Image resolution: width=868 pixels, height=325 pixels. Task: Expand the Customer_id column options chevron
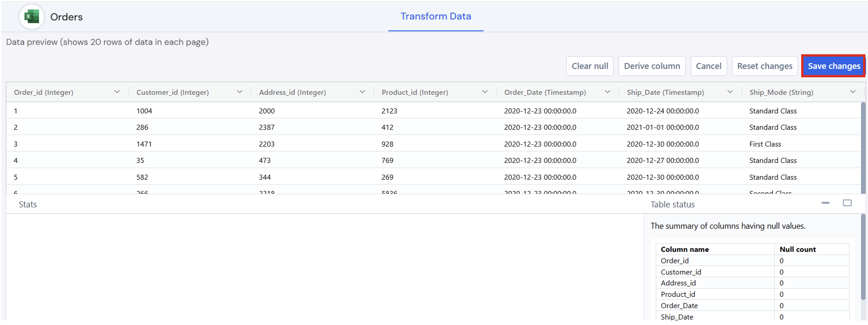point(240,92)
